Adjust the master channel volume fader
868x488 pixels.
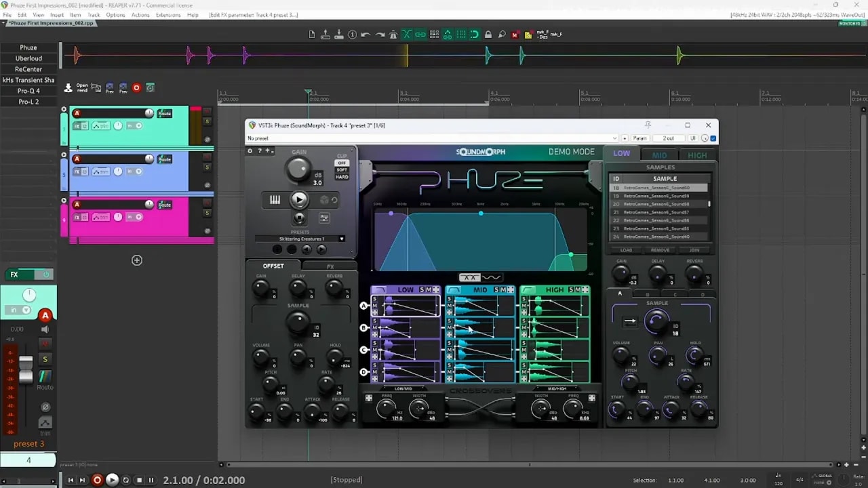click(26, 369)
